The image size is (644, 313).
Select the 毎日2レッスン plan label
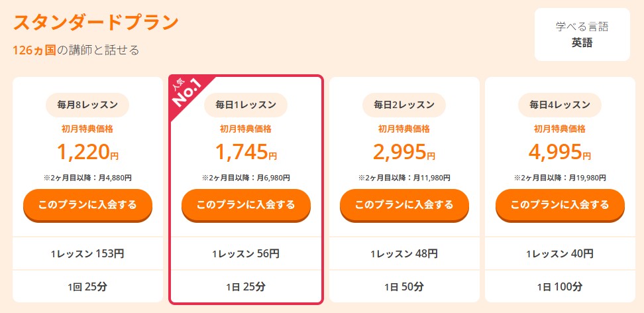click(404, 105)
